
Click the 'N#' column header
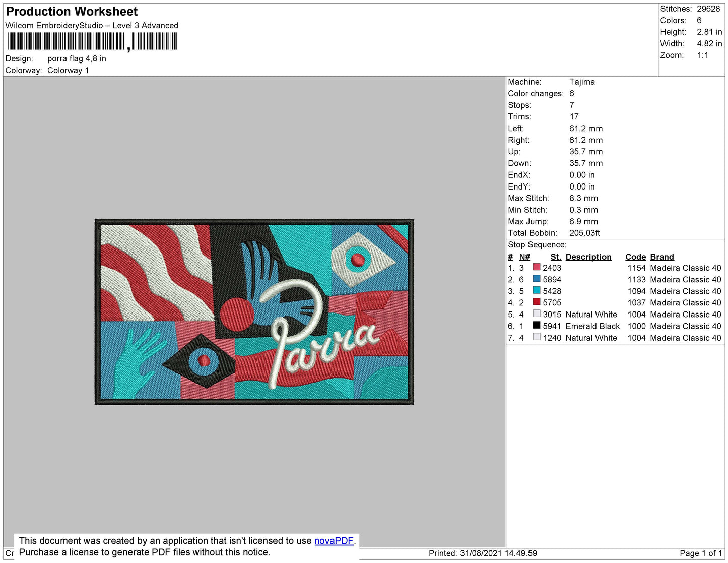(524, 257)
